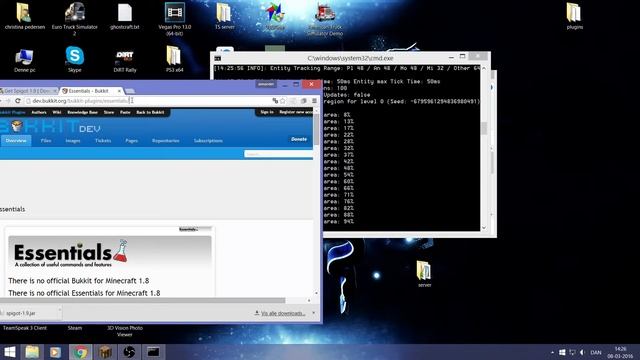Click Sign in on Bukkit page
Image resolution: width=640 pixels, height=360 pixels.
click(x=267, y=112)
